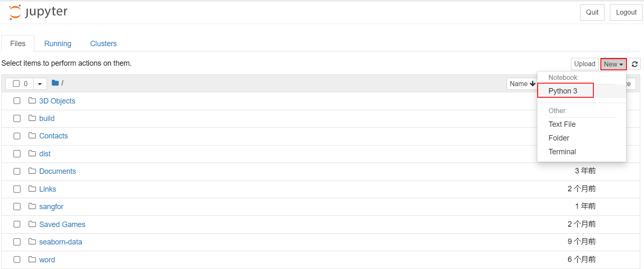The height and width of the screenshot is (269, 644).
Task: Open the Saved Games folder link
Action: [62, 225]
